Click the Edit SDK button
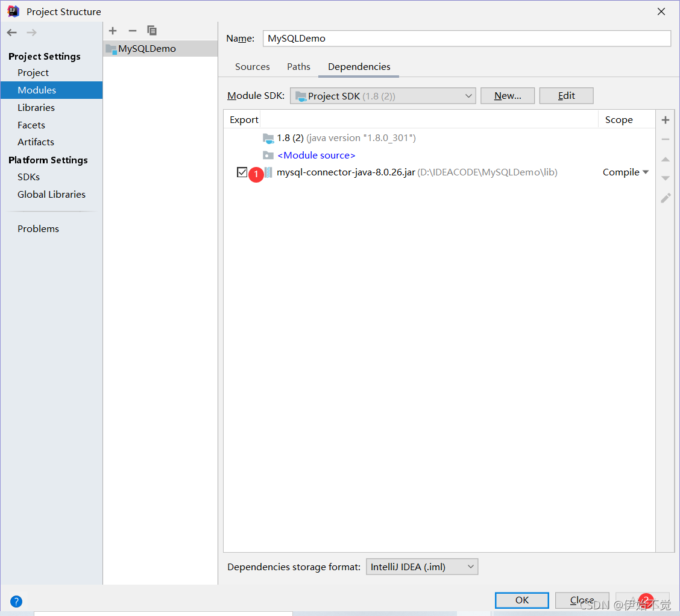680x616 pixels. click(x=566, y=96)
